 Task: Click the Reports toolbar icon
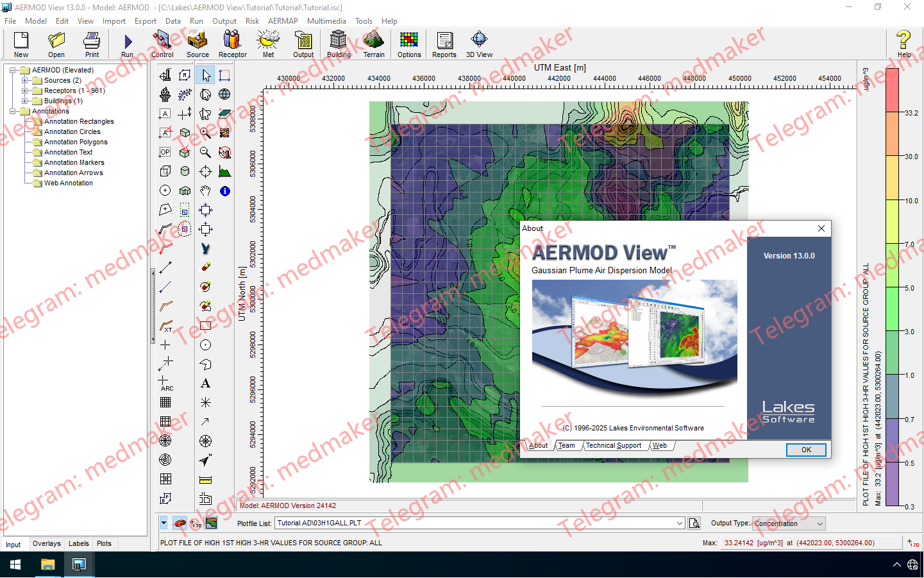point(444,44)
